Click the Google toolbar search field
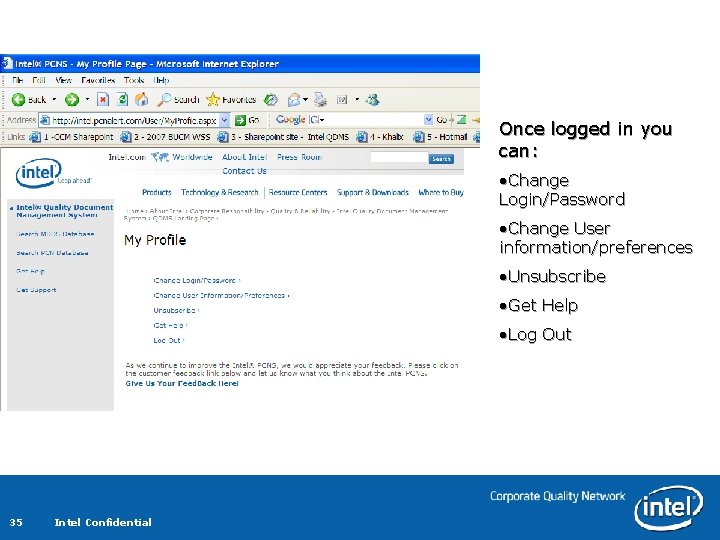Image resolution: width=720 pixels, height=540 pixels. coord(373,120)
